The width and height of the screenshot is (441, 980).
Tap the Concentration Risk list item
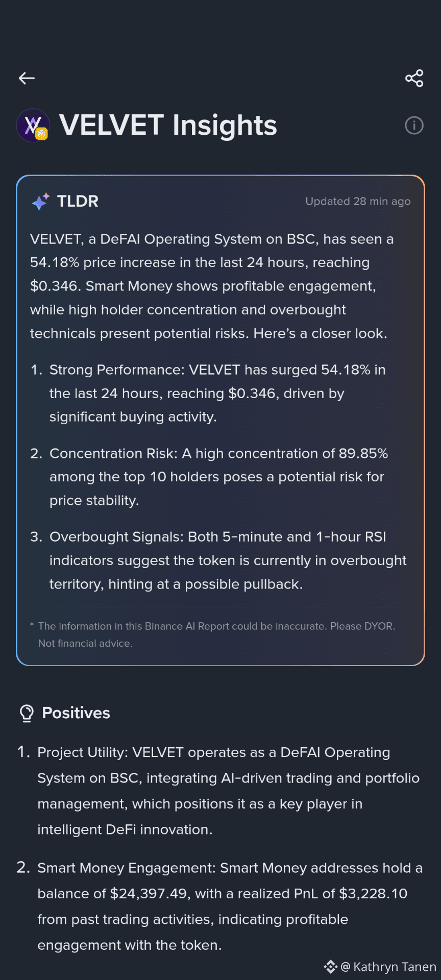[209, 477]
